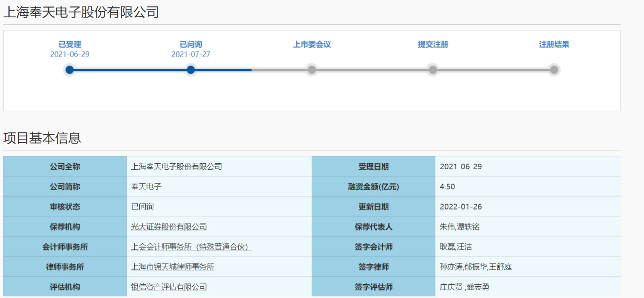Open the 上海市锦天城律师事务所 link
The width and height of the screenshot is (644, 298).
[173, 267]
